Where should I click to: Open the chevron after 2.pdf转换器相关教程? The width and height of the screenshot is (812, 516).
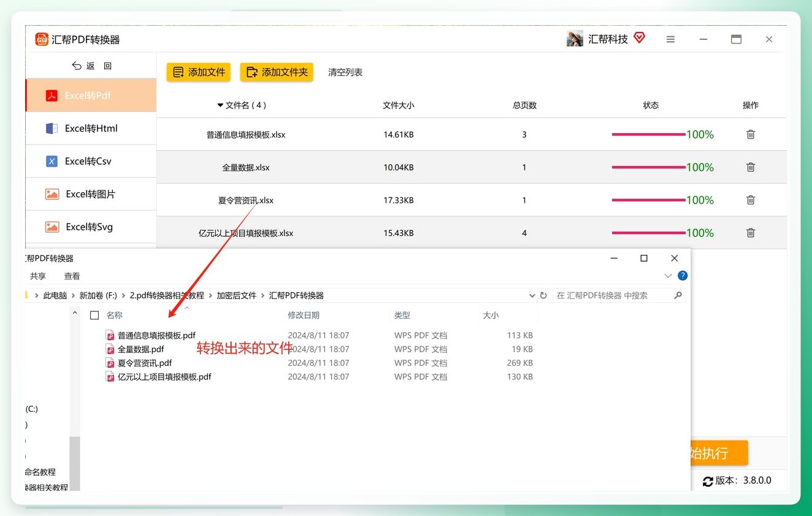(x=210, y=295)
